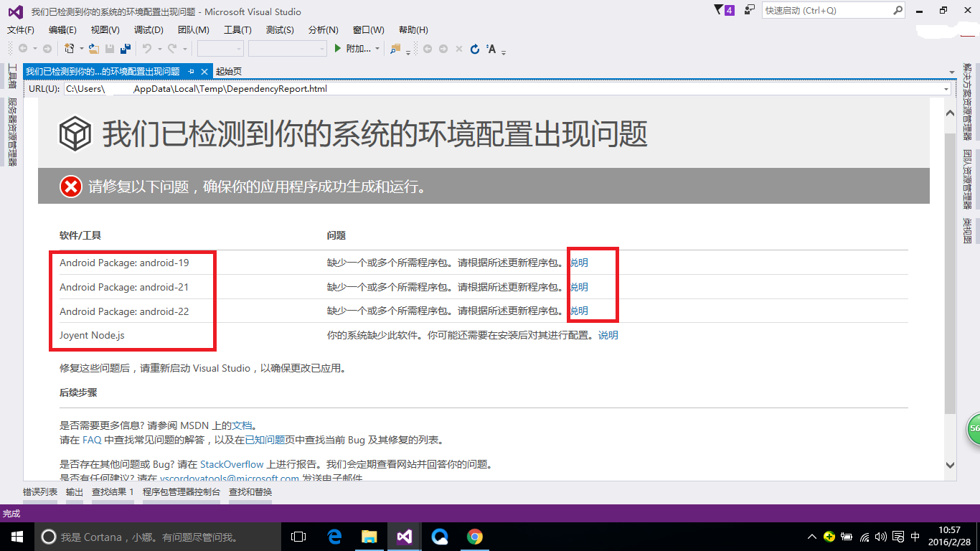Click the Save All icon
980x551 pixels.
(x=126, y=49)
